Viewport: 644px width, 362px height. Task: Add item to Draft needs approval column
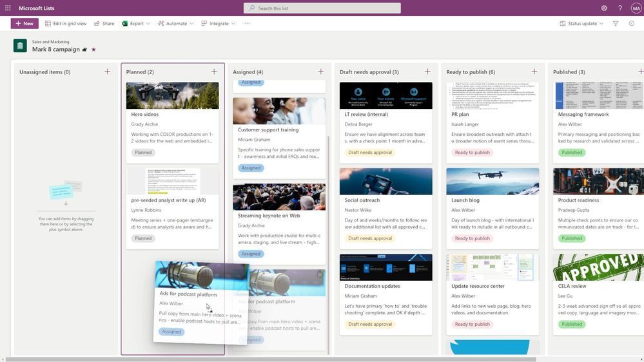point(427,71)
